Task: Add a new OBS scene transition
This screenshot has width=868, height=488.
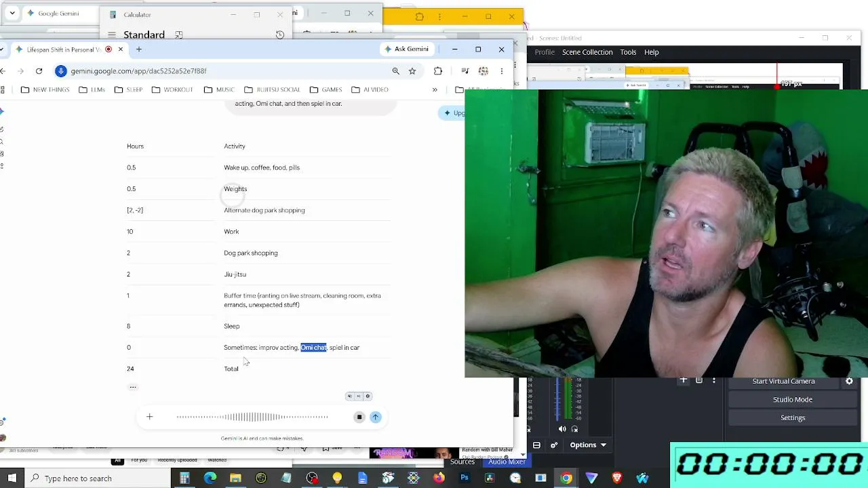Action: [684, 380]
